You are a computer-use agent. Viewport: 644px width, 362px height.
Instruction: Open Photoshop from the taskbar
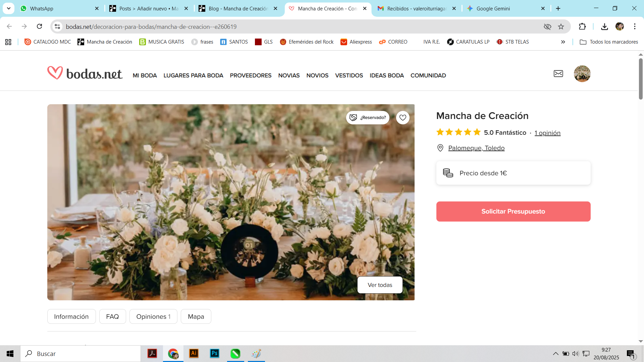coord(215,353)
